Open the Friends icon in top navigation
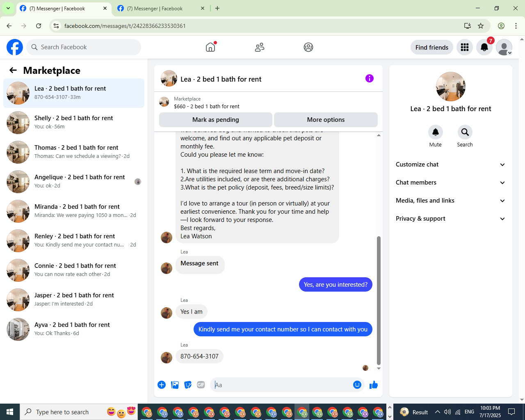This screenshot has width=525, height=420. [x=260, y=47]
